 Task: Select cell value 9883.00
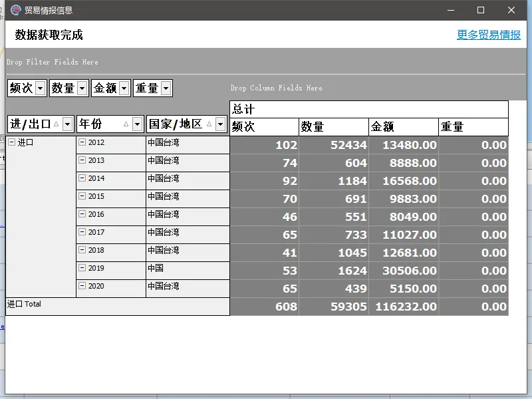click(x=404, y=199)
